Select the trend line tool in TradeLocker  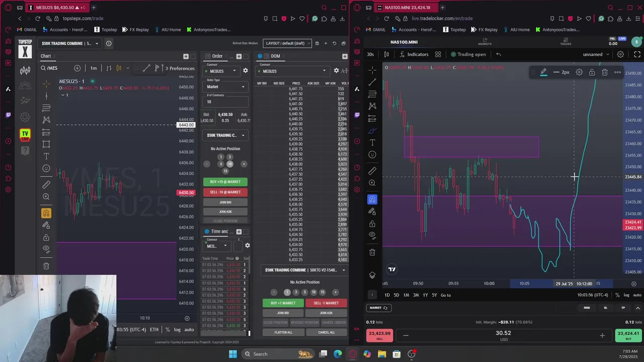coord(372,82)
